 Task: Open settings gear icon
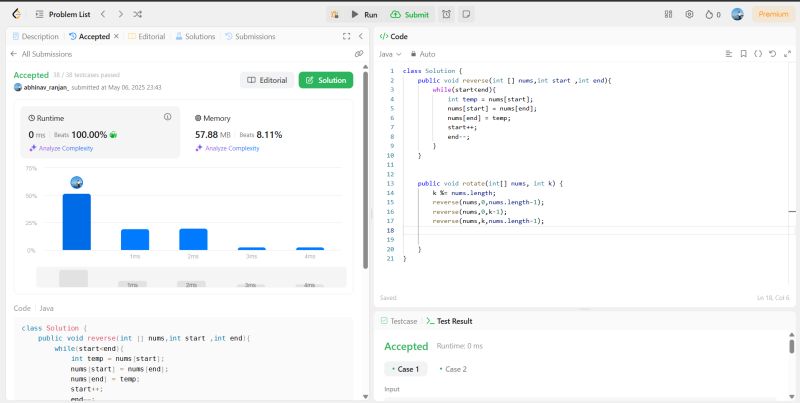(689, 14)
